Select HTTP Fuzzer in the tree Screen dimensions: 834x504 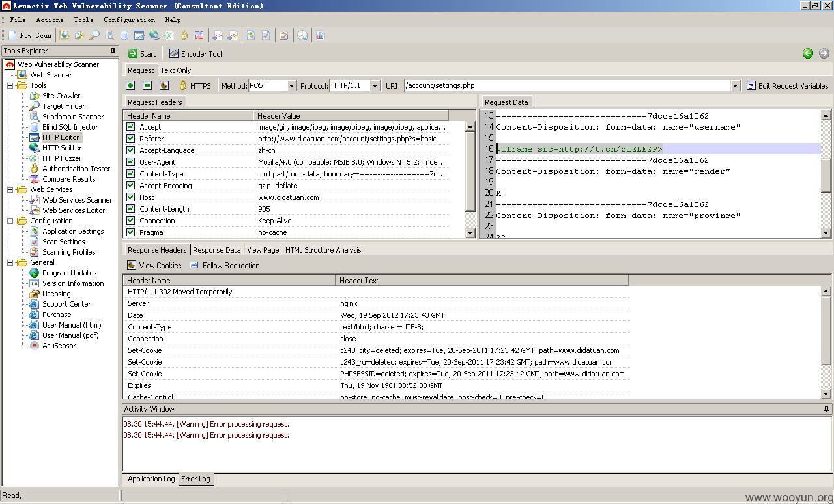point(62,158)
